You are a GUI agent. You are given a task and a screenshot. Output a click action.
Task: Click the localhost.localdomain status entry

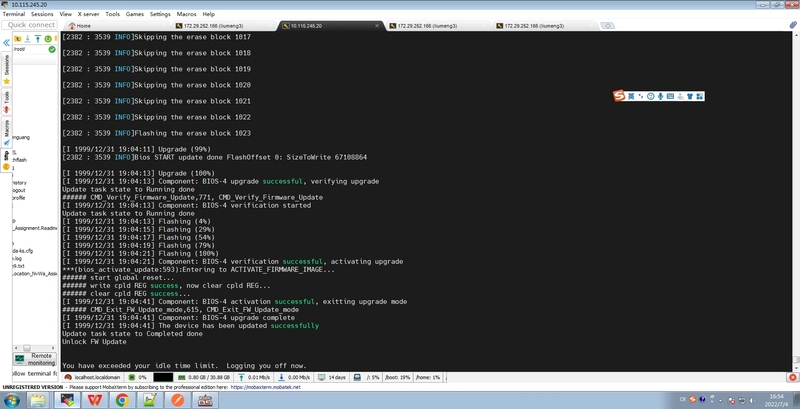93,377
